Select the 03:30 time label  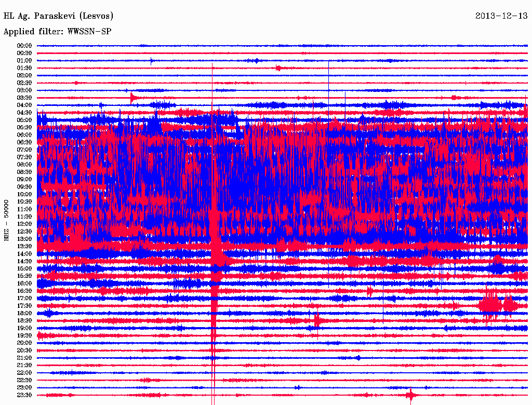(24, 98)
